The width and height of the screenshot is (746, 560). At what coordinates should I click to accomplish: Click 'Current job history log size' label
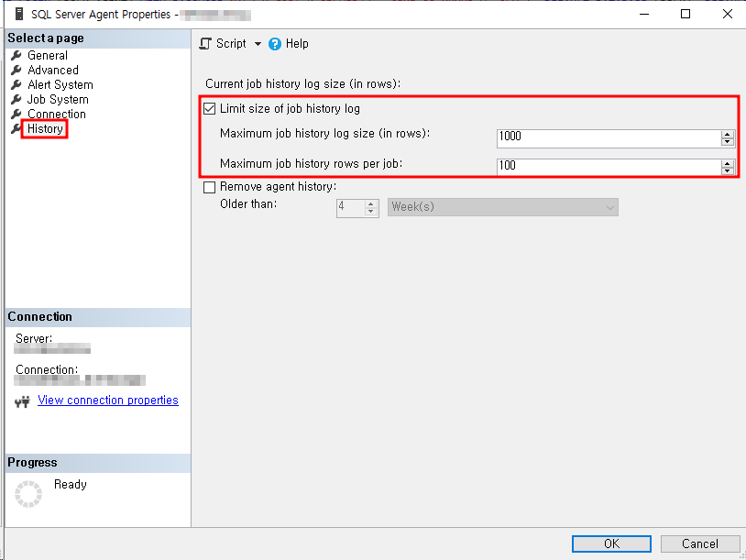click(x=302, y=84)
